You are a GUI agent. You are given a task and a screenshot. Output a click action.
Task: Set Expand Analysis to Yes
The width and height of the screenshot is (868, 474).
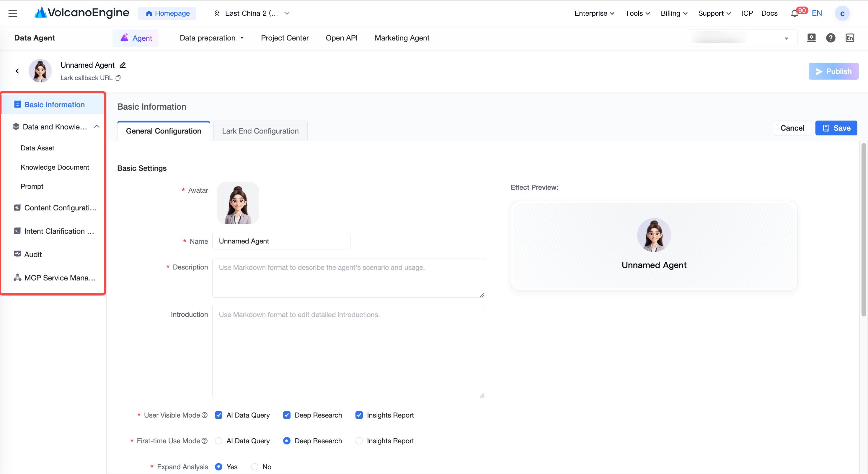[219, 467]
